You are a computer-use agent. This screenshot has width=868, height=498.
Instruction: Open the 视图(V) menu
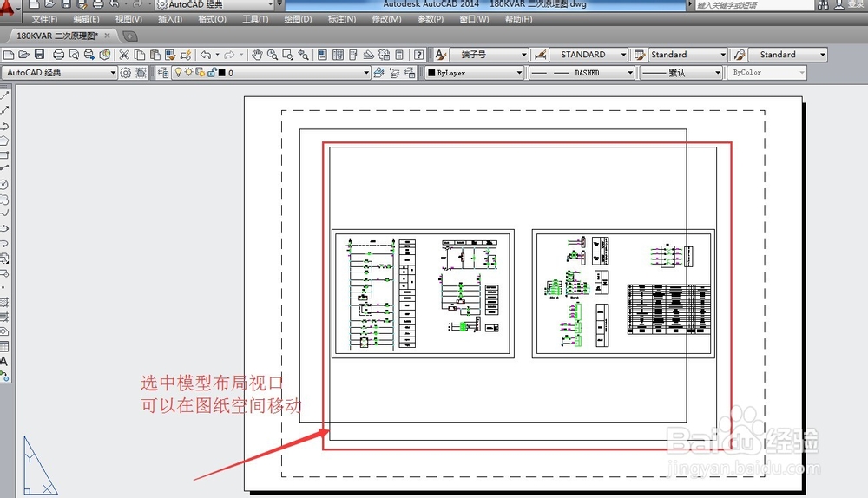coord(128,19)
